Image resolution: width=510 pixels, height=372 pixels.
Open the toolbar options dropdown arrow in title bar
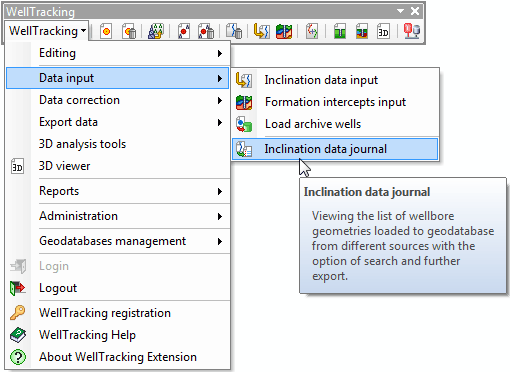coord(400,11)
